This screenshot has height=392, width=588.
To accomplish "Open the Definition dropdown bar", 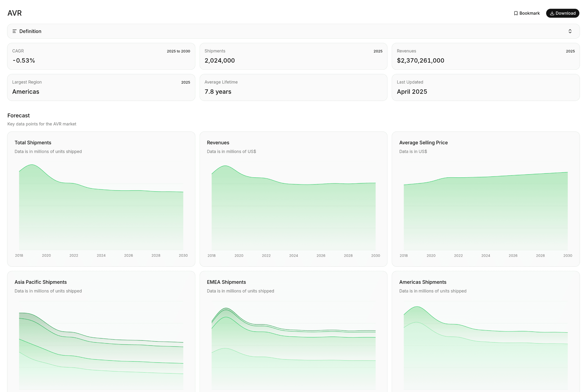I will pyautogui.click(x=294, y=31).
